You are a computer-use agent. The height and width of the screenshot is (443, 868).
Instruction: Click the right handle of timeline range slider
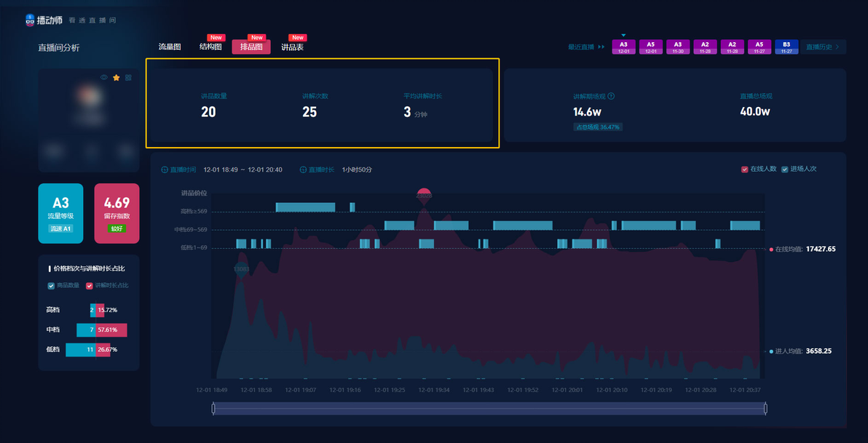765,409
